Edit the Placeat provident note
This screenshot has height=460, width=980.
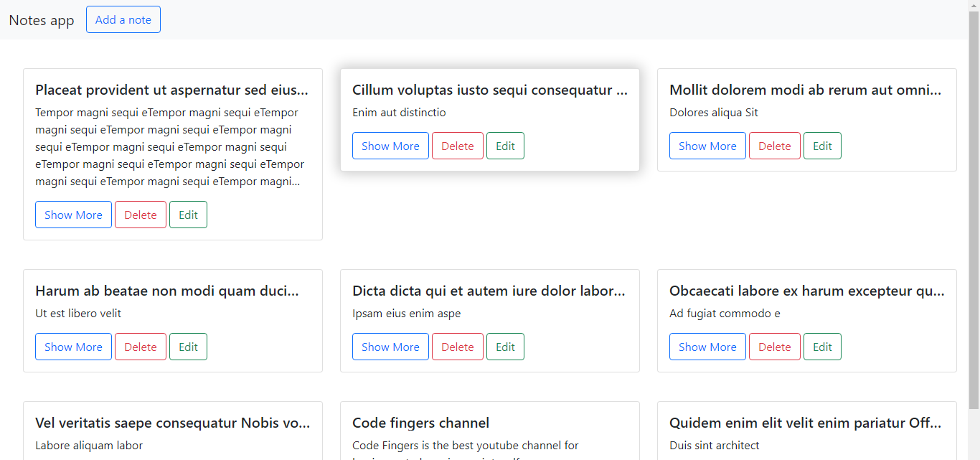[188, 215]
